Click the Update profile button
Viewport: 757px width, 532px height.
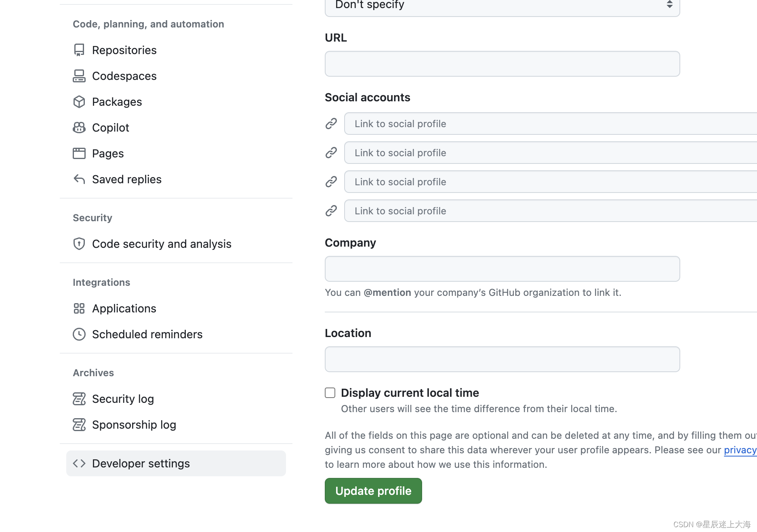click(x=373, y=491)
